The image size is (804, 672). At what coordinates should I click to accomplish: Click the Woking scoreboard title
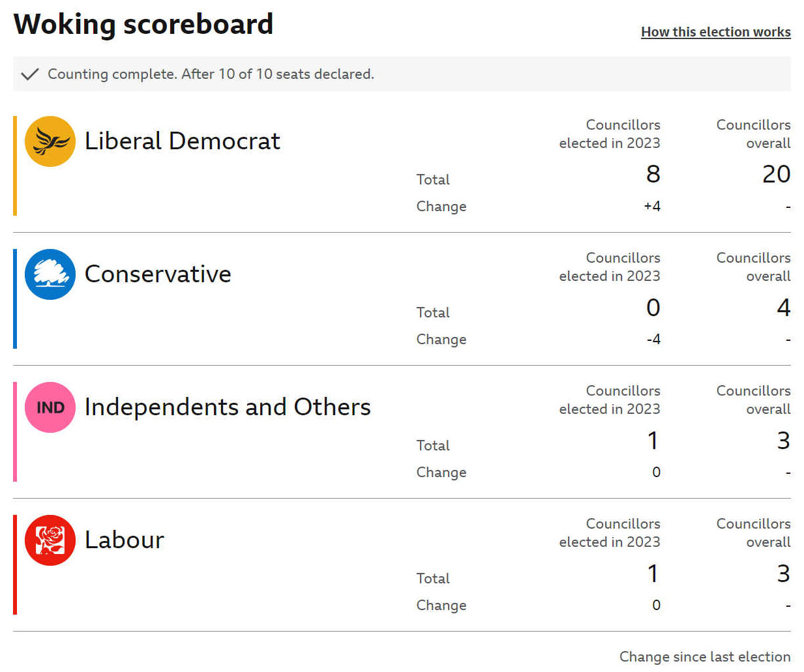coord(143,24)
